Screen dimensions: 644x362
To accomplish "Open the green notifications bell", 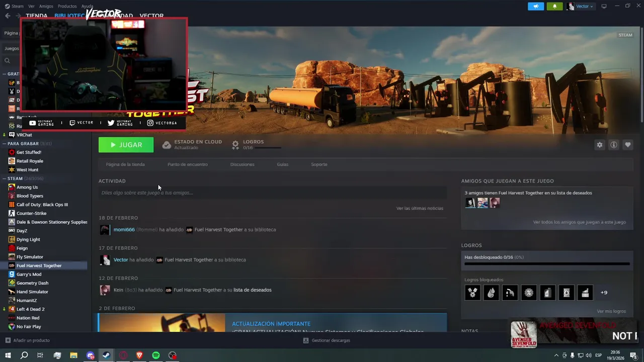I will (554, 6).
